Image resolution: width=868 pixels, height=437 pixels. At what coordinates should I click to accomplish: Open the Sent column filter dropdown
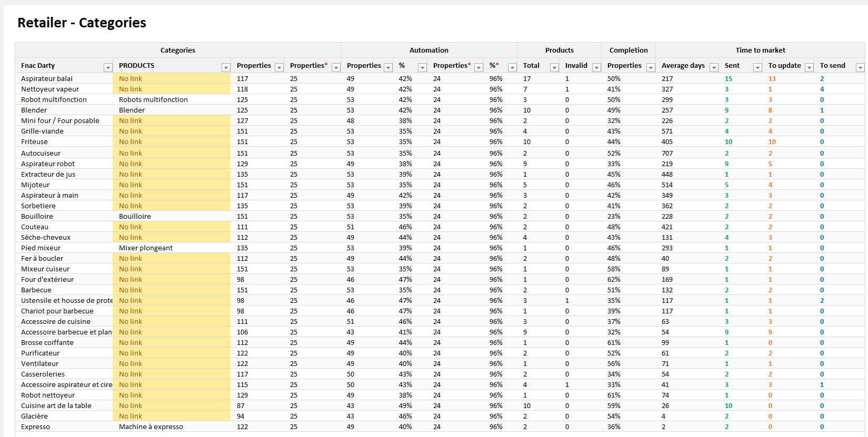[x=757, y=67]
